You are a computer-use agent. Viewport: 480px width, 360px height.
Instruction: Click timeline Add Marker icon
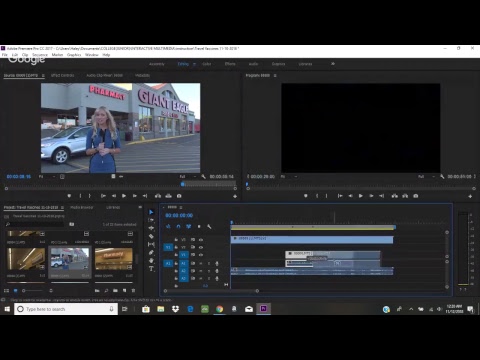click(199, 227)
